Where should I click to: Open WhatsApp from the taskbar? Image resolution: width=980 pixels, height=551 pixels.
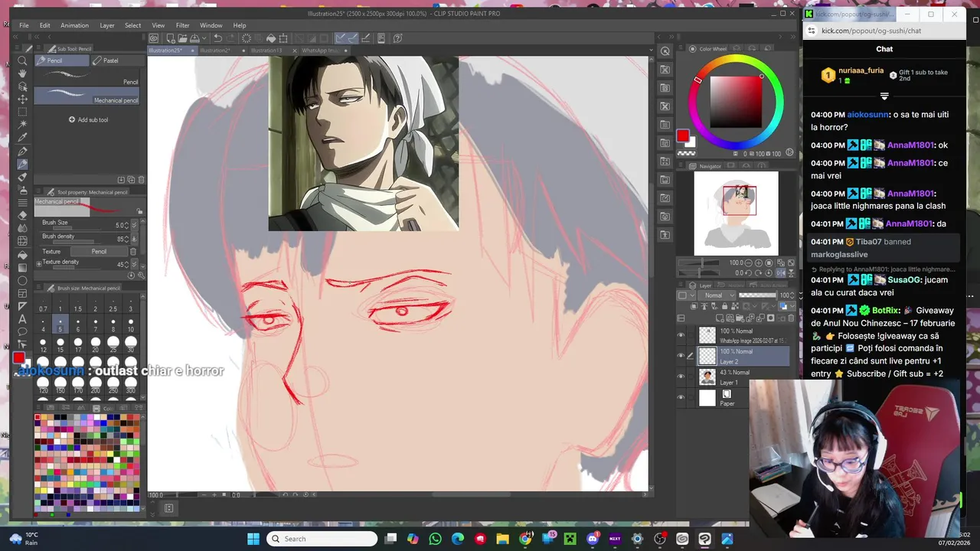(436, 539)
